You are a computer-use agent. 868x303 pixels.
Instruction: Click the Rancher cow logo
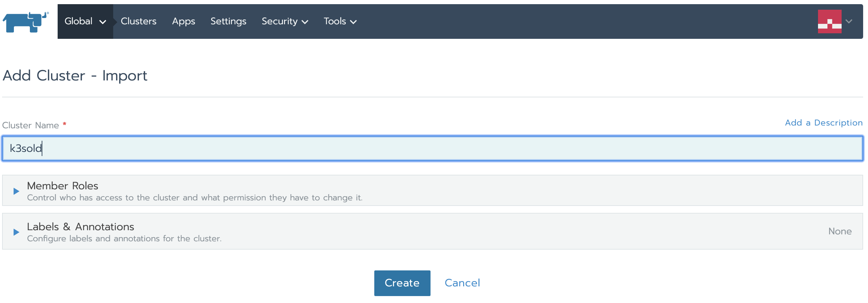[26, 22]
